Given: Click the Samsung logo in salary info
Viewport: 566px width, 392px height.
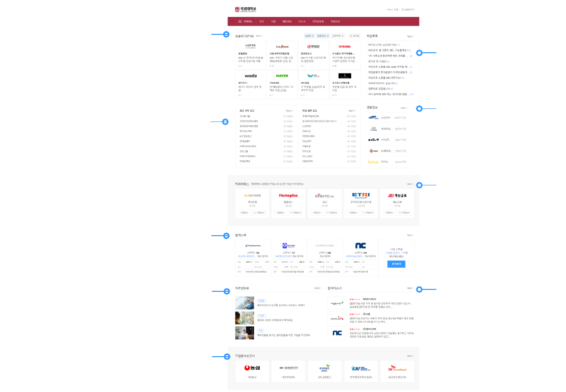Looking at the screenshot, I should click(x=373, y=117).
